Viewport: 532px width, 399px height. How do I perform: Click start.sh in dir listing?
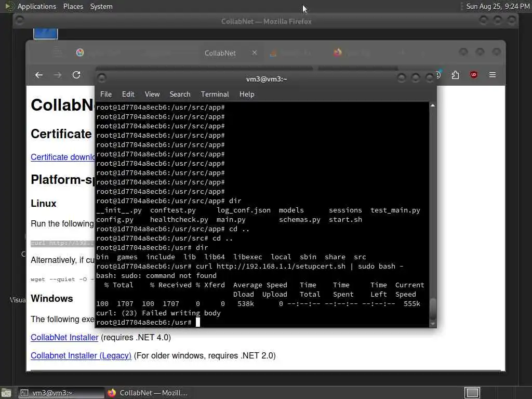(345, 220)
